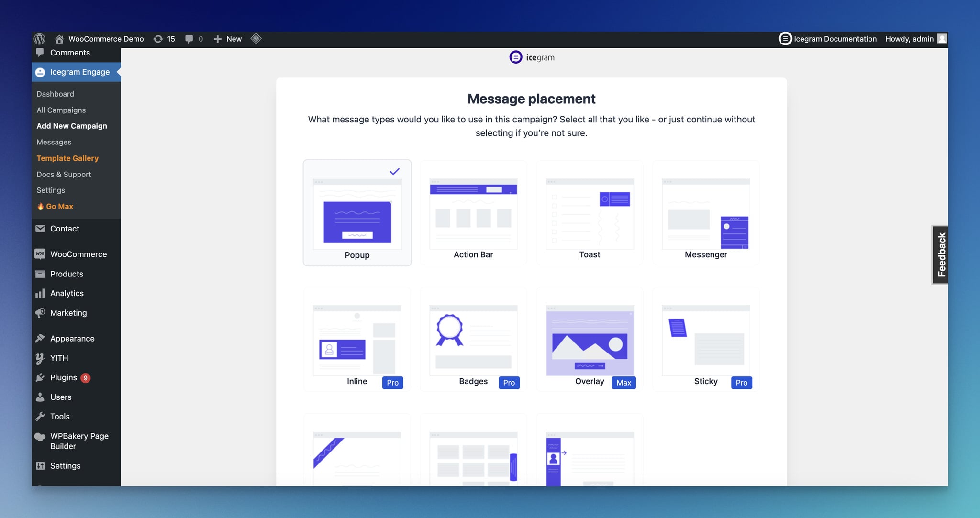Open the admin avatar in top right
The width and height of the screenshot is (980, 518).
click(942, 39)
